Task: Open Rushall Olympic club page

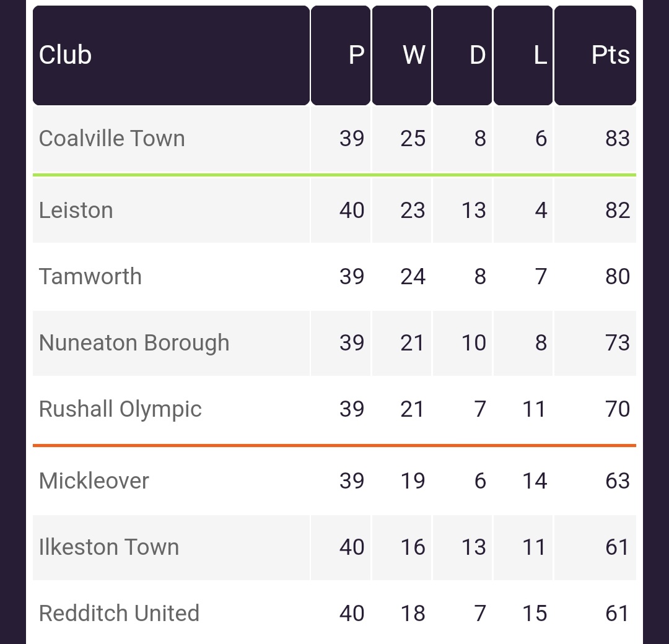Action: 120,409
